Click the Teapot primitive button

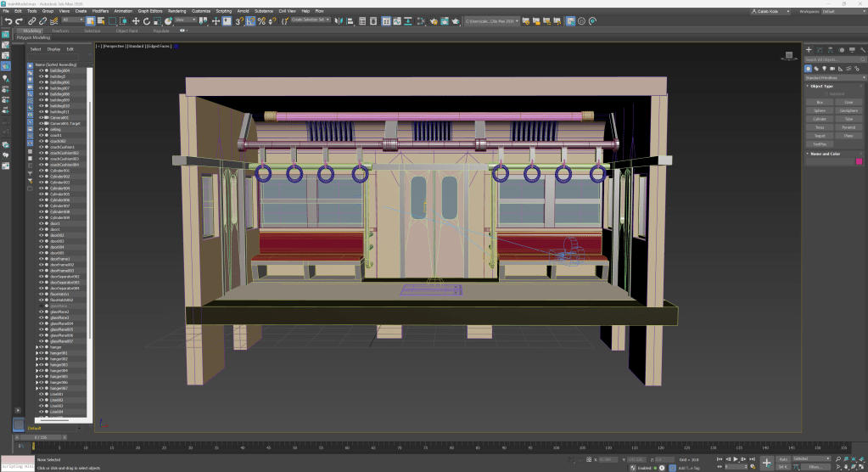pos(820,136)
